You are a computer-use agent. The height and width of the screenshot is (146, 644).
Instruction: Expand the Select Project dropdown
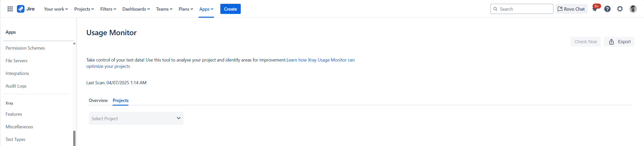point(136,118)
